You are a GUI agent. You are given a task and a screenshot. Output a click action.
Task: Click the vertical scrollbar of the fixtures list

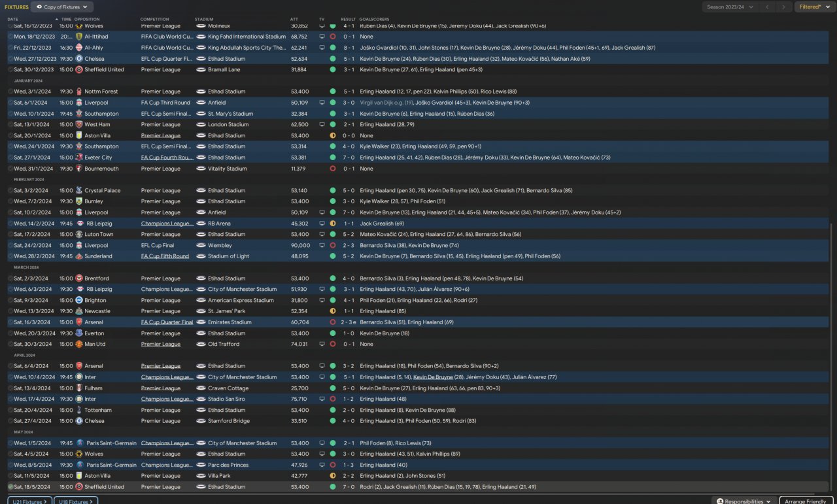(831, 356)
